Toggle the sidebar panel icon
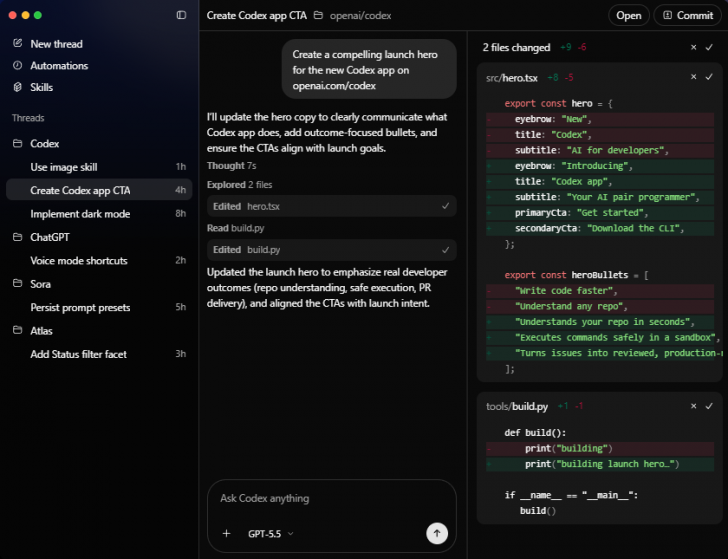The height and width of the screenshot is (559, 728). coord(181,15)
